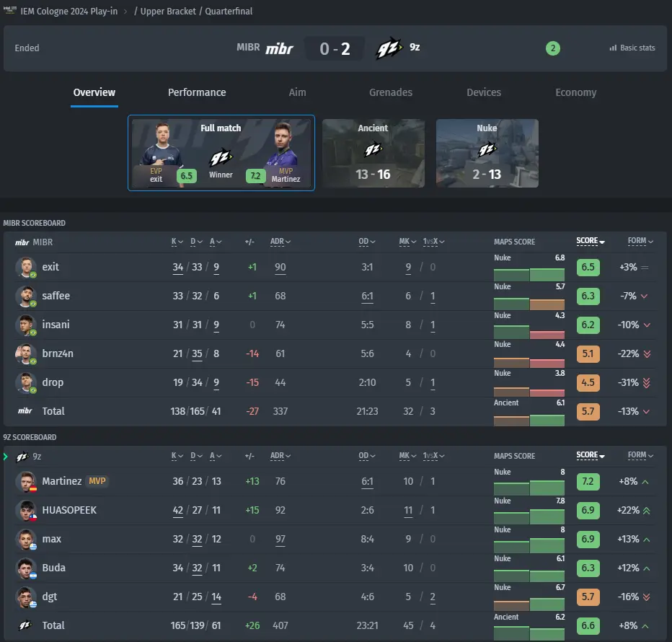Viewport: 672px width, 642px height.
Task: Click the 9z team logo in the match header
Action: [389, 48]
